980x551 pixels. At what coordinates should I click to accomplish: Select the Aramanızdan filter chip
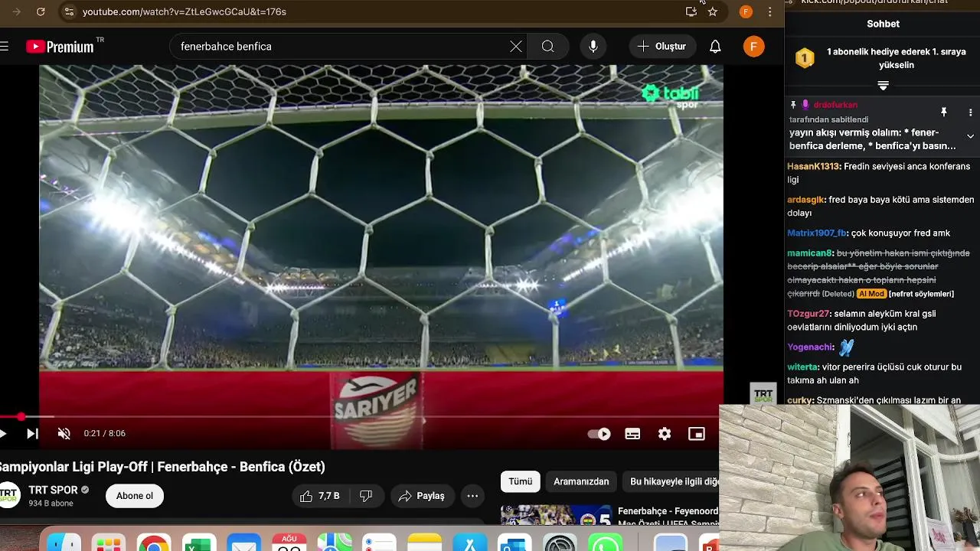581,481
